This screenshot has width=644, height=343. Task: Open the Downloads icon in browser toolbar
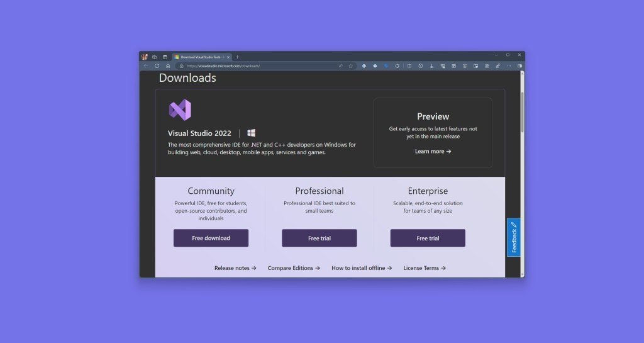point(431,65)
